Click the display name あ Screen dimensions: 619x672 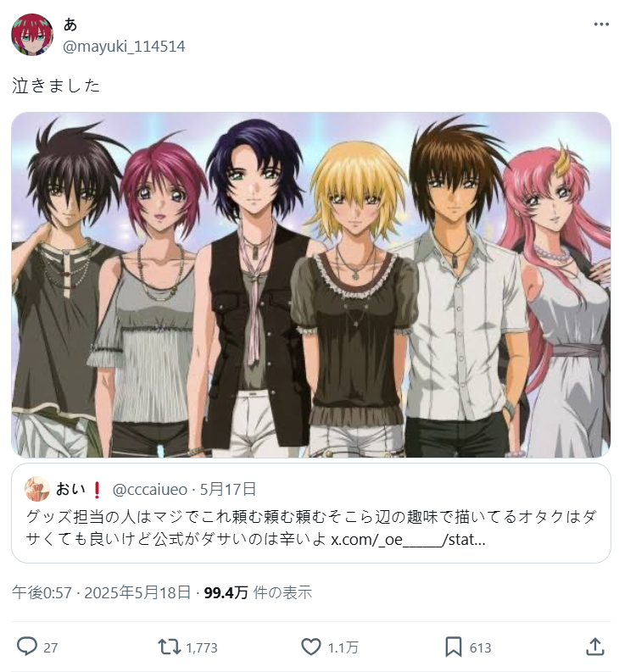pos(70,25)
